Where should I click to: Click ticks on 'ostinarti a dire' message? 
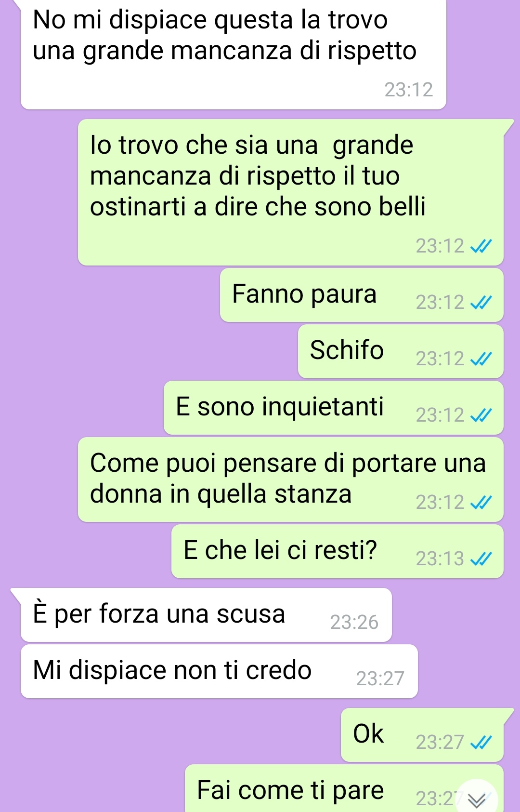pos(481,246)
